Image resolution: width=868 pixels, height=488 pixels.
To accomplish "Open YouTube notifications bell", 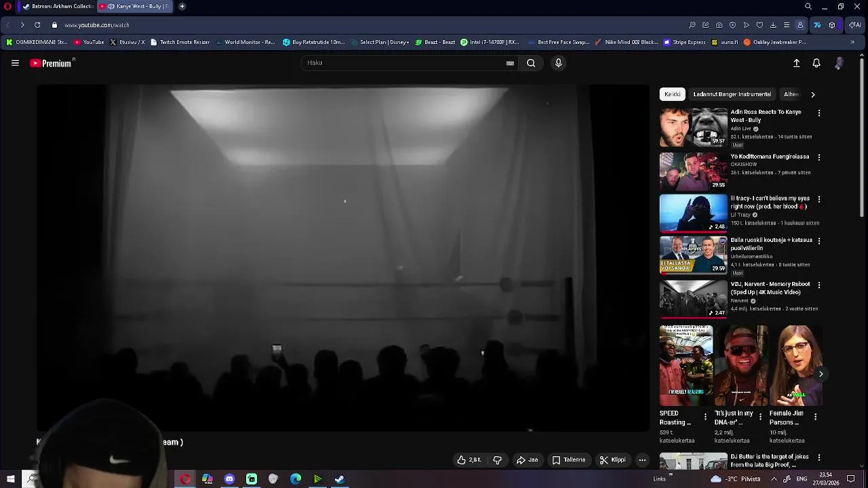I will 816,63.
